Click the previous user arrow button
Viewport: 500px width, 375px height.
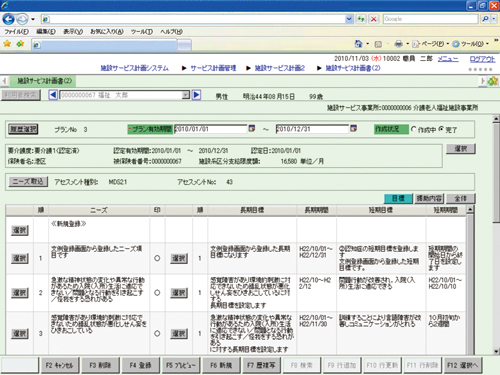pos(53,95)
